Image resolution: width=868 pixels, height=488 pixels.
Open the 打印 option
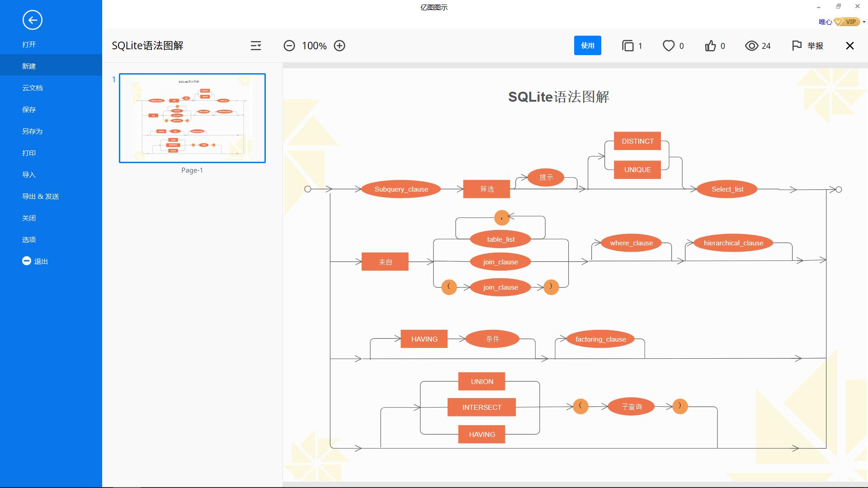point(29,153)
